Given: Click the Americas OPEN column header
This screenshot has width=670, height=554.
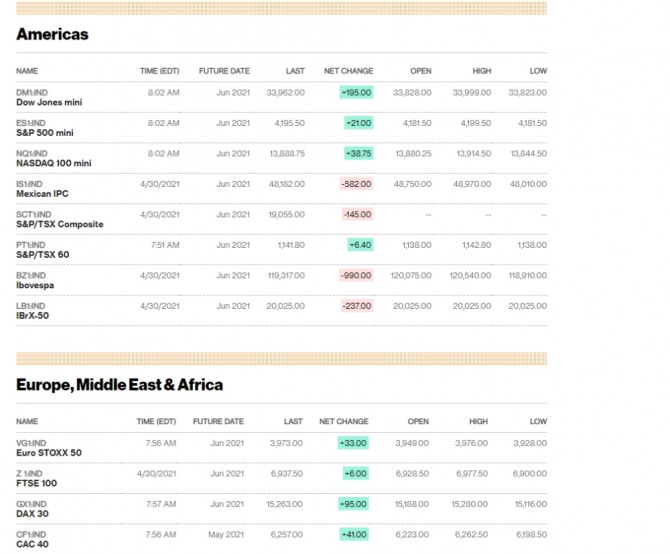Looking at the screenshot, I should pyautogui.click(x=421, y=71).
